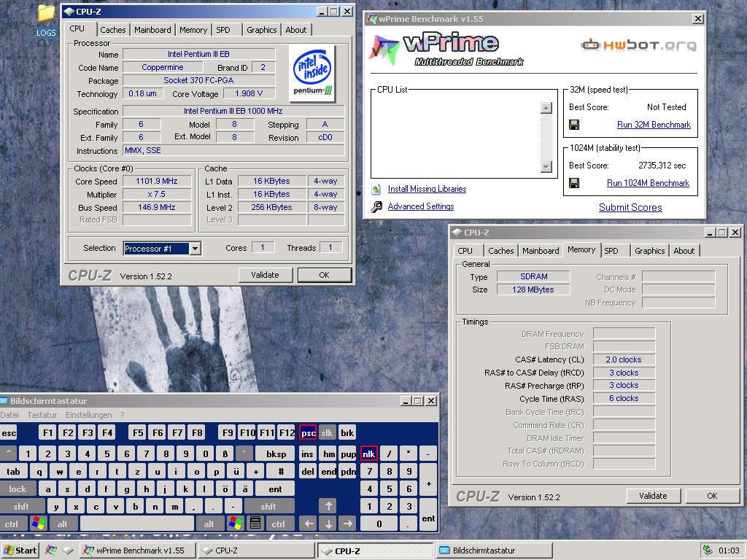Click the up arrow key on the on-screen keyboard
Screen dimensions: 747x560
tap(328, 506)
